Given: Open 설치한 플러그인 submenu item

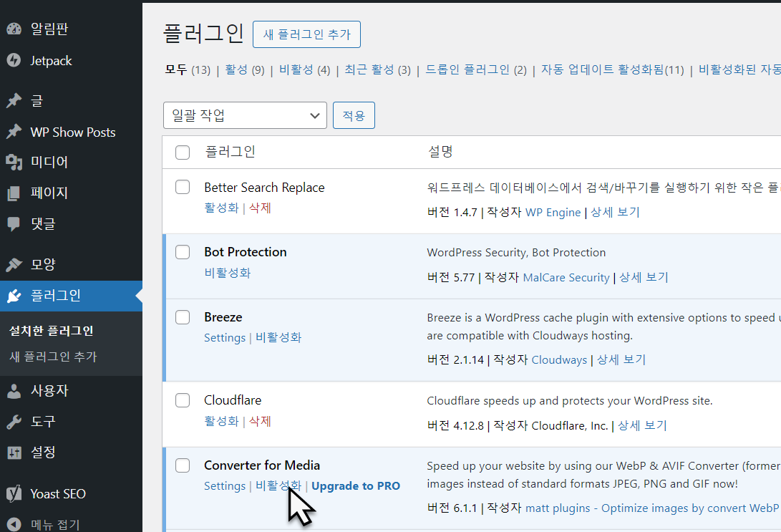Looking at the screenshot, I should 52,331.
